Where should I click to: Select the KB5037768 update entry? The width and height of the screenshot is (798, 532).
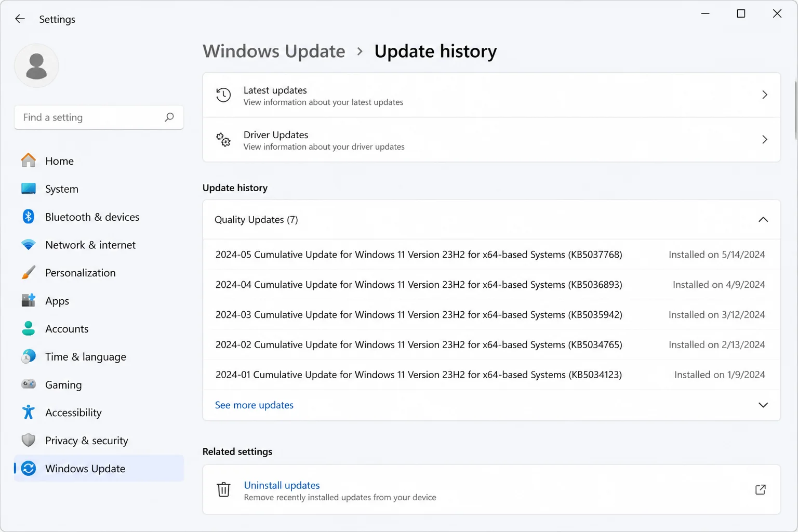pyautogui.click(x=491, y=255)
